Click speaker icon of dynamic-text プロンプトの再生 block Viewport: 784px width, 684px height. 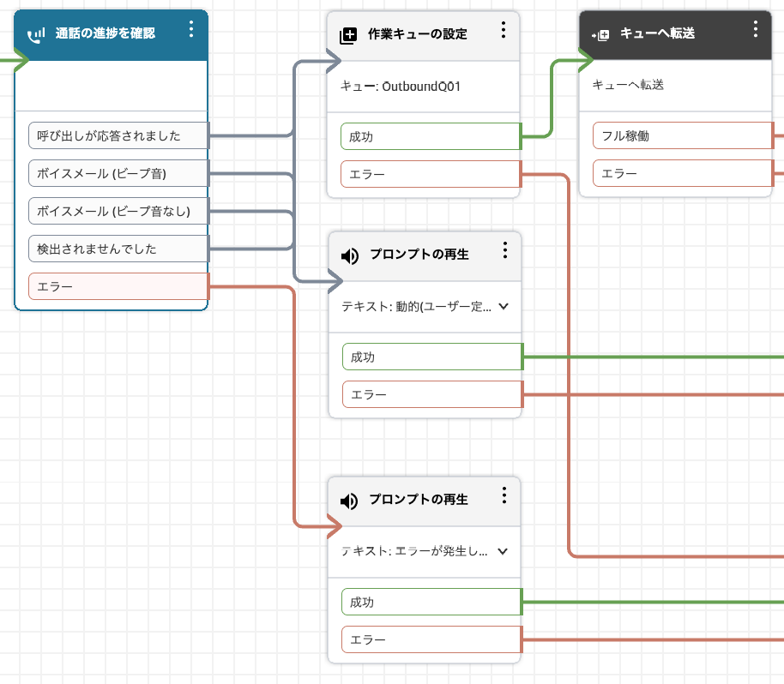(x=350, y=255)
